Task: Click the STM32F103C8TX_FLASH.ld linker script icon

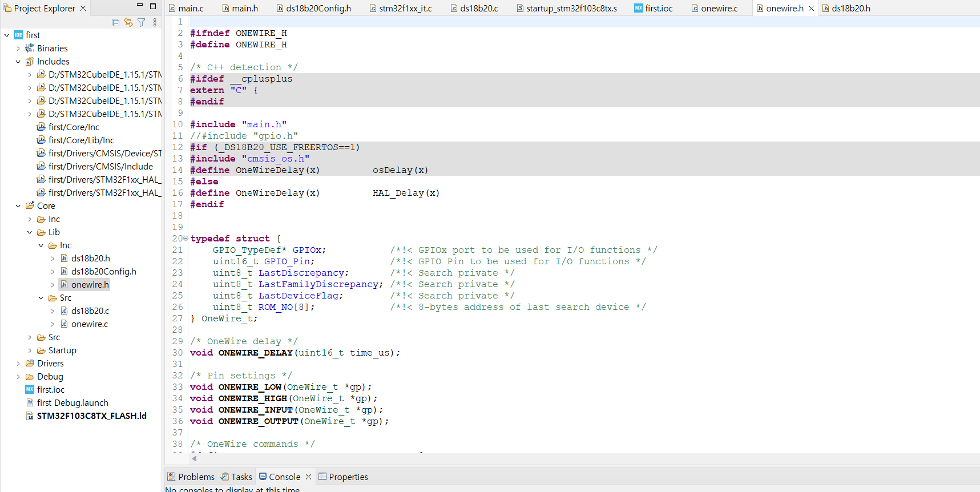Action: 30,416
